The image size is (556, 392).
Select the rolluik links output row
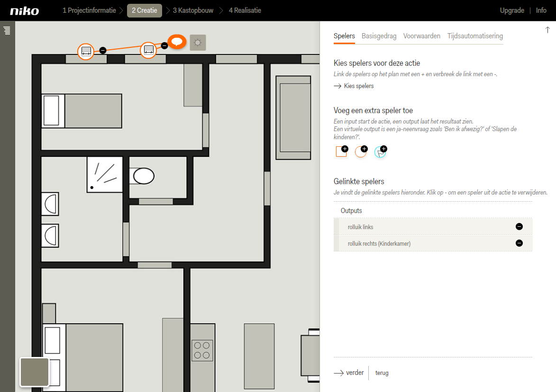coord(433,227)
